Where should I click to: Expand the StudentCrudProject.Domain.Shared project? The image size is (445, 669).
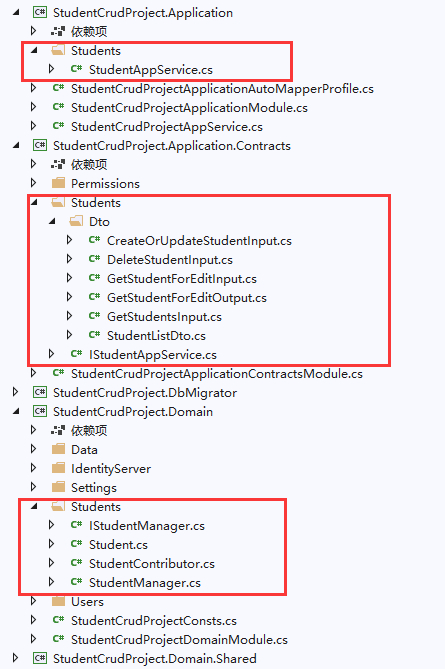pyautogui.click(x=16, y=658)
